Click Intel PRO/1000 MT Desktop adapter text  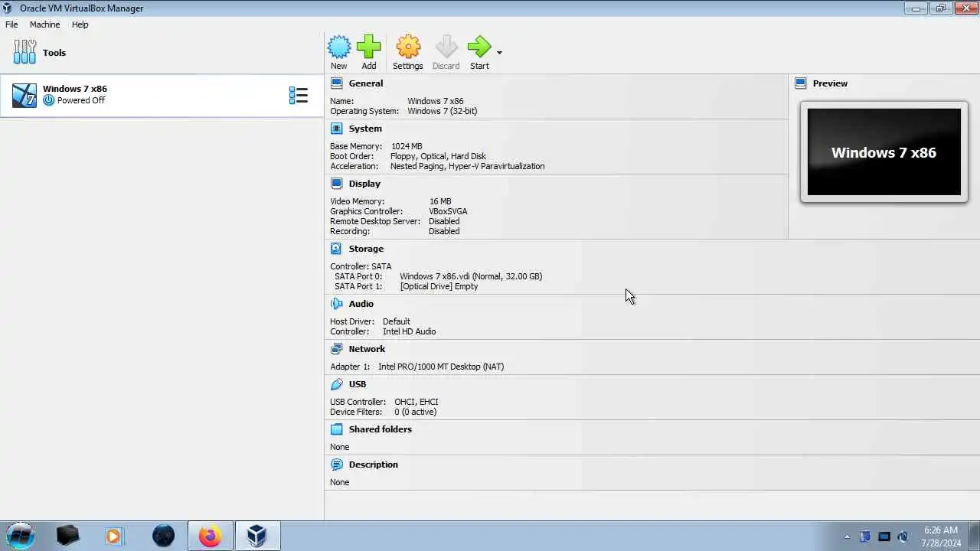(x=441, y=367)
